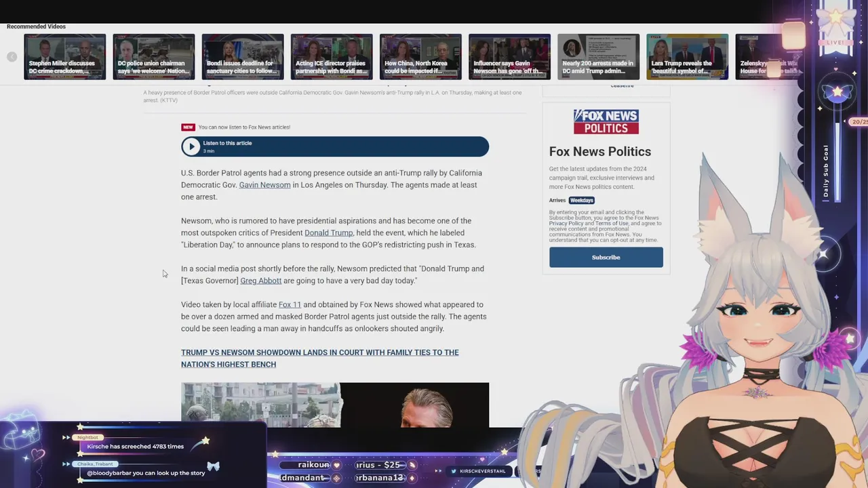Click the Chaika_Trabant chat message
Viewport: 868px width, 488px height.
[146, 473]
